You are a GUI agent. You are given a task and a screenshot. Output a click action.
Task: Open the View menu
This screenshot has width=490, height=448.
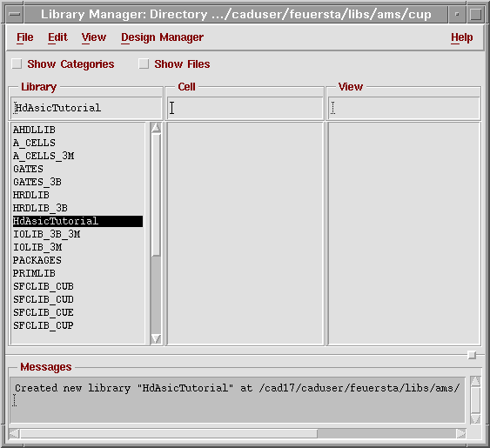[x=94, y=37]
